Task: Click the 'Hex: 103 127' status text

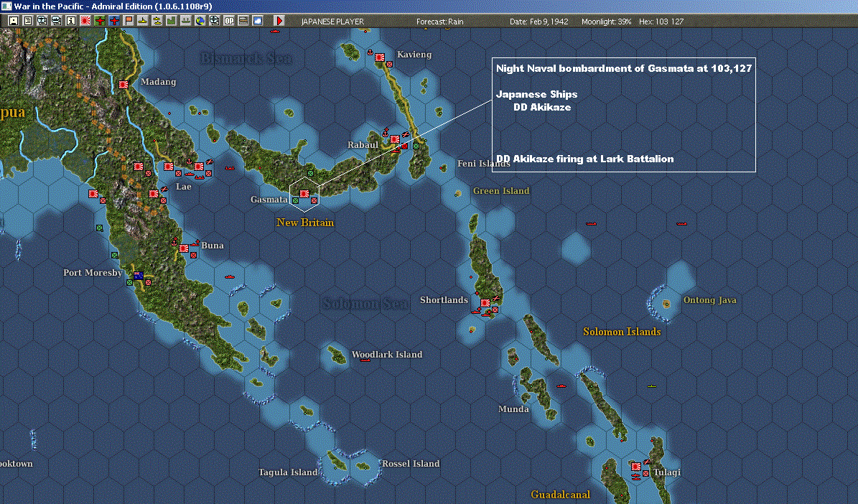Action: point(661,22)
